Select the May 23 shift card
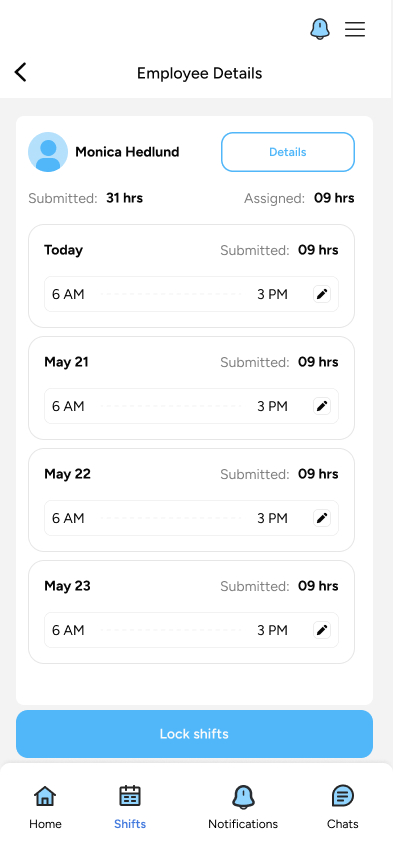The image size is (393, 852). 191,612
